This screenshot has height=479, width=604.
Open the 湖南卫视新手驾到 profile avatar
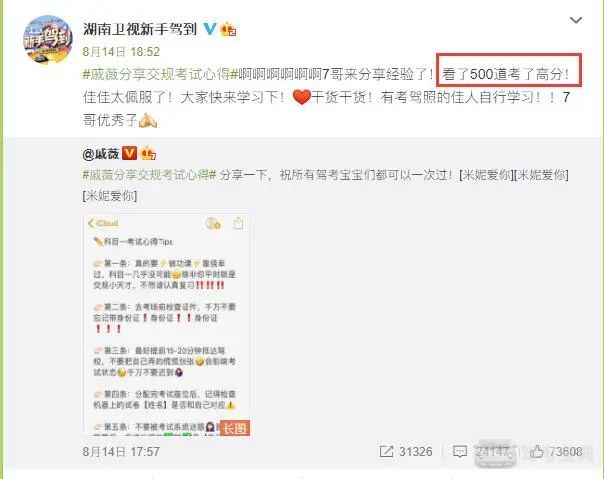coord(48,39)
